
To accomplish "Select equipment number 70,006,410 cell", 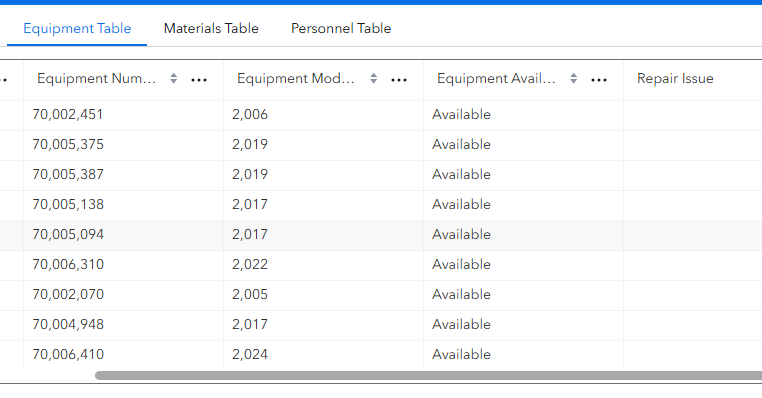I will (123, 354).
